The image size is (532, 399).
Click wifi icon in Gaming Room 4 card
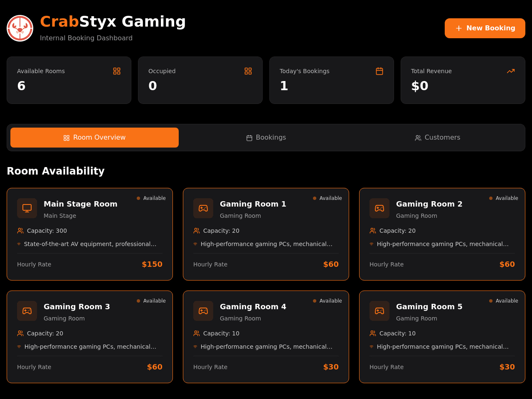point(195,347)
